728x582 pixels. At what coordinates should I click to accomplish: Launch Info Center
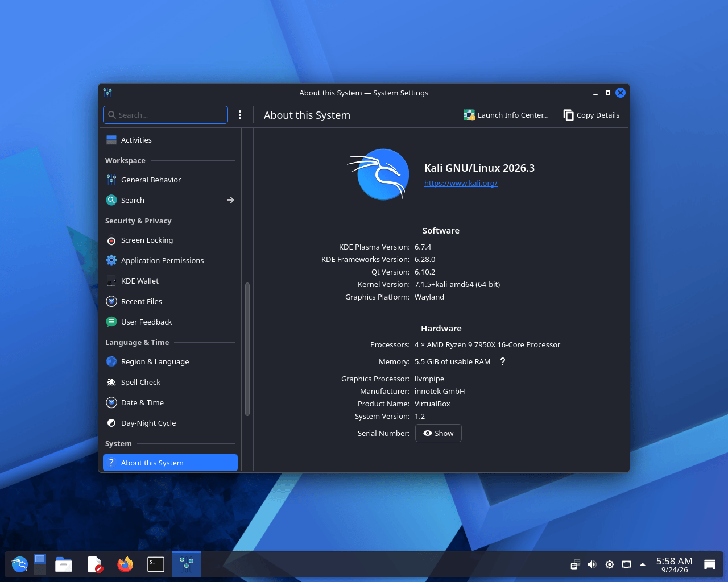506,115
